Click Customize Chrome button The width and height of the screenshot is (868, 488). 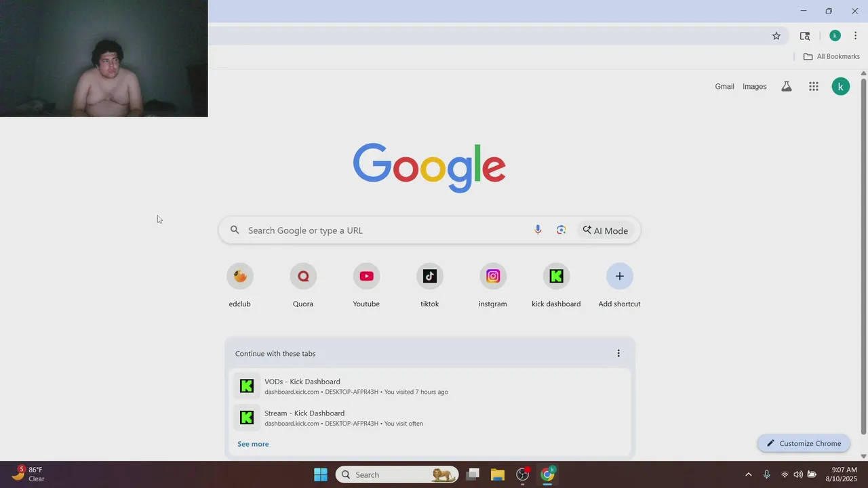coord(804,443)
